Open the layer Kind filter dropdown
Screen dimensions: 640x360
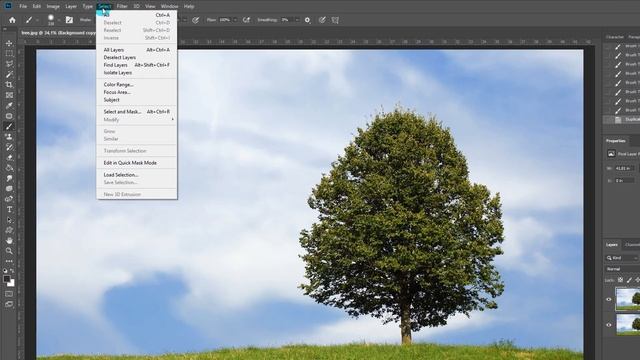click(x=622, y=258)
